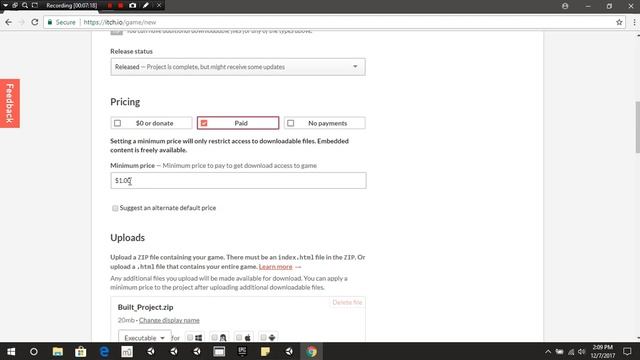Launch Microsoft Store from the taskbar
This screenshot has width=640, height=360.
coord(81,351)
